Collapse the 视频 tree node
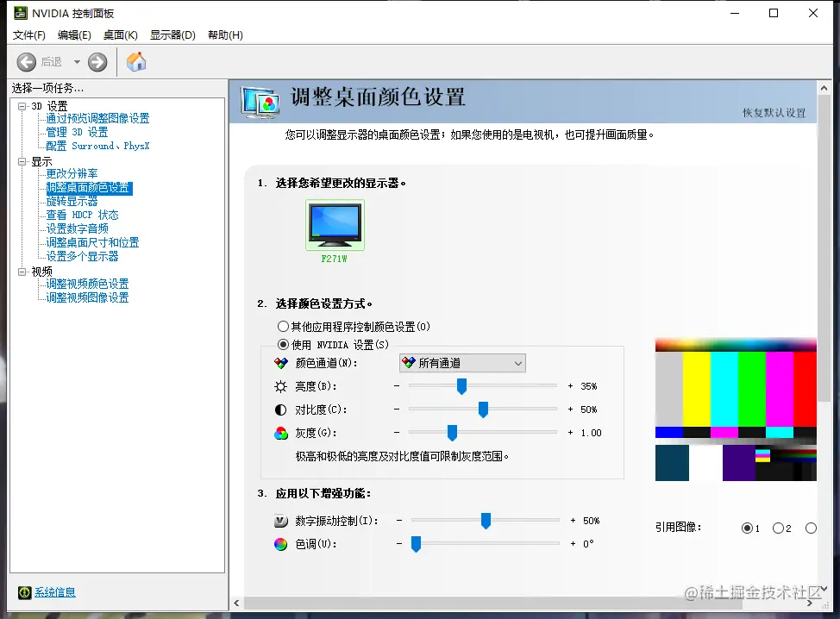This screenshot has width=840, height=619. pos(22,272)
